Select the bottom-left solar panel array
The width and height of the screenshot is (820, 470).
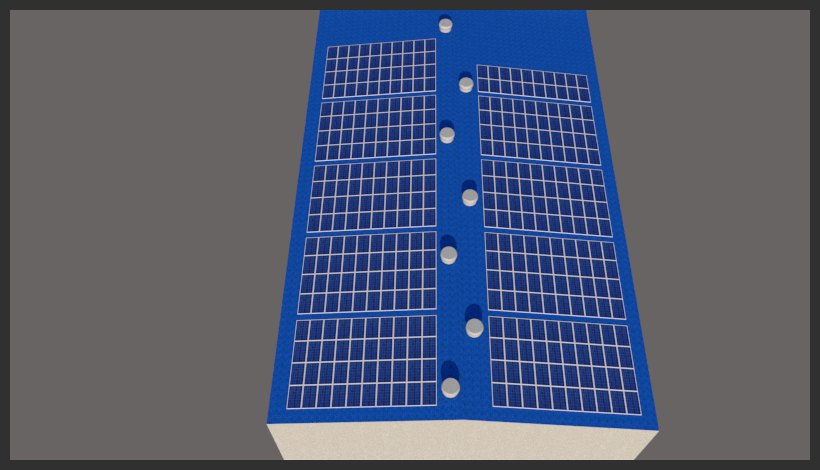(x=363, y=362)
